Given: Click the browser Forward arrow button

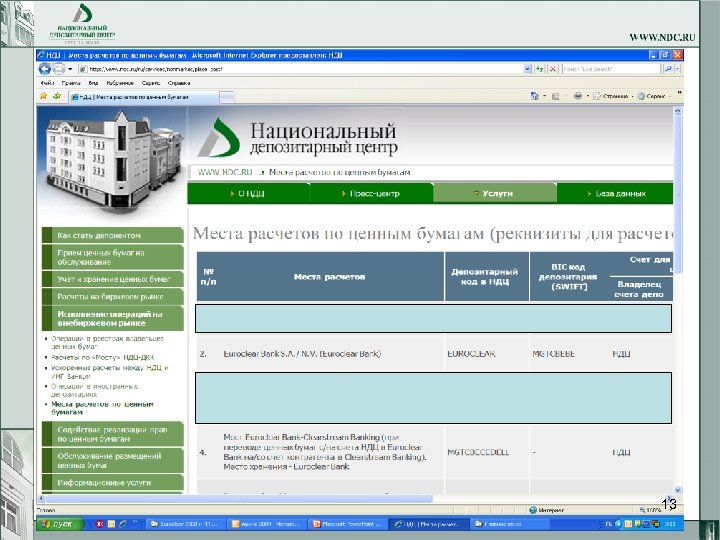Looking at the screenshot, I should (59, 69).
